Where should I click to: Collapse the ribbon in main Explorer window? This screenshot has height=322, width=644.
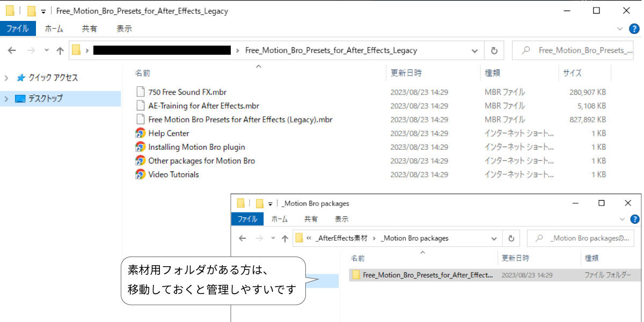pos(620,28)
